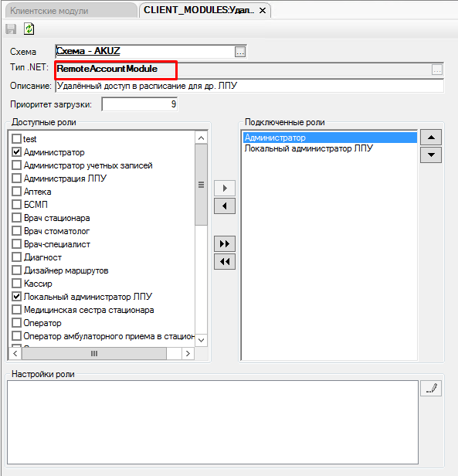
Task: Click the roles list scroll down arrow
Action: [x=201, y=340]
